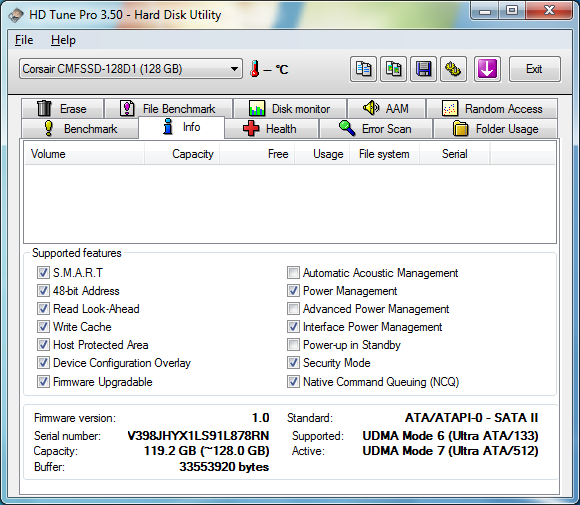Image resolution: width=580 pixels, height=505 pixels.
Task: Open the Folder Usage tab
Action: click(x=495, y=128)
